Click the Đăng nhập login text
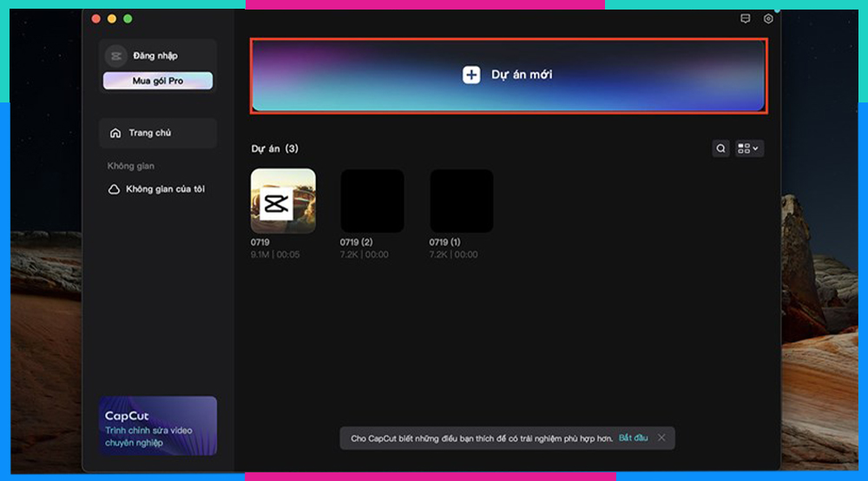Screen dimensions: 868x481 pyautogui.click(x=155, y=56)
